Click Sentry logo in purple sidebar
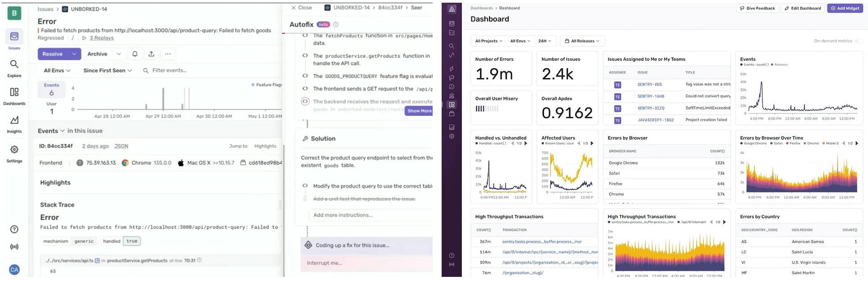Image resolution: width=868 pixels, height=285 pixels. pyautogui.click(x=452, y=9)
